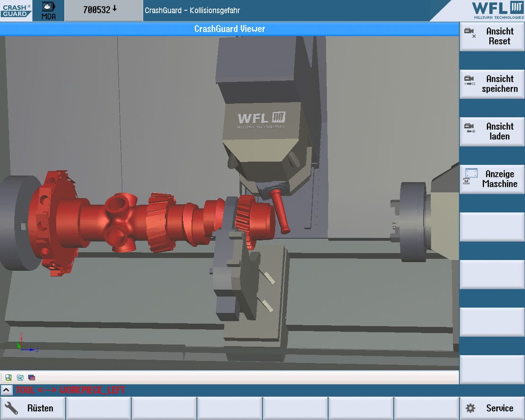Screen dimensions: 525x420
Task: Click the print pages icon in viewer toolbar
Action: 19,377
